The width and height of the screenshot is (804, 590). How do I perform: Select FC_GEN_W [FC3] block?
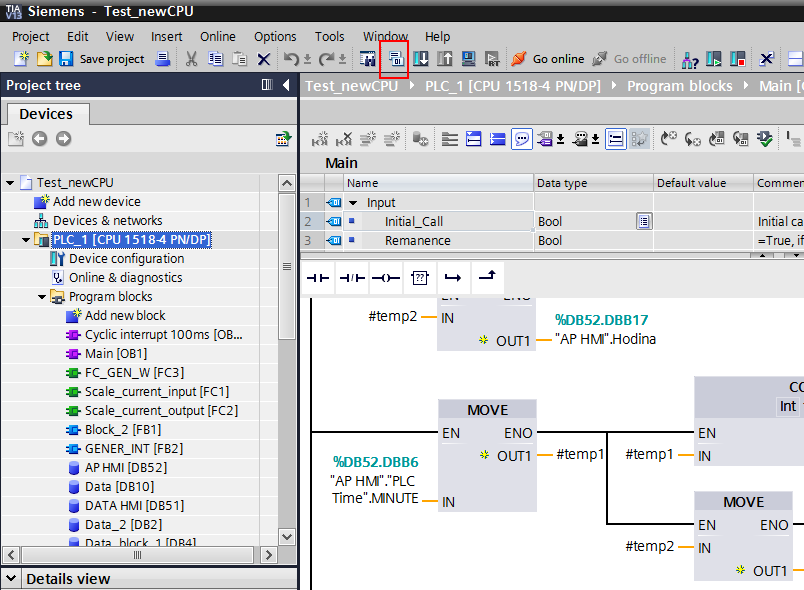pos(134,372)
